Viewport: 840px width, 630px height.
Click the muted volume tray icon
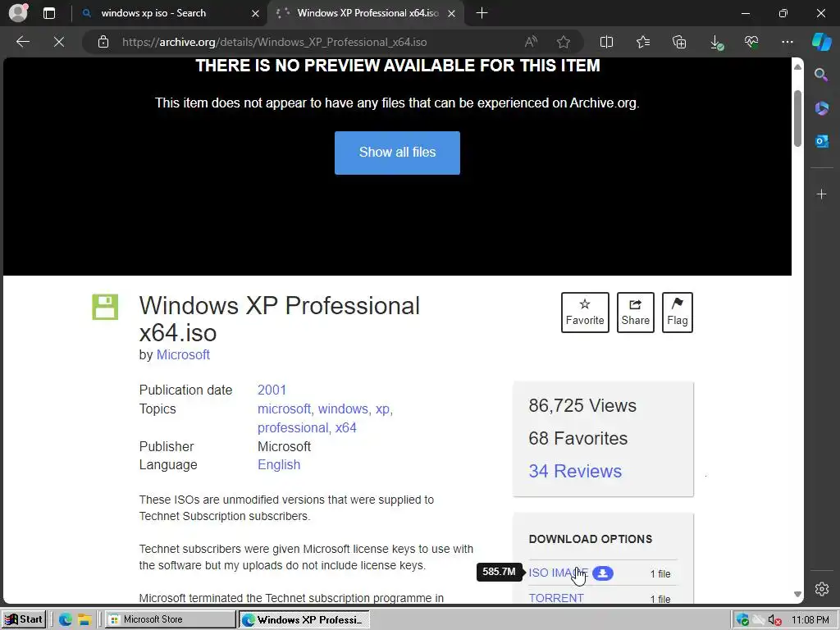(774, 620)
